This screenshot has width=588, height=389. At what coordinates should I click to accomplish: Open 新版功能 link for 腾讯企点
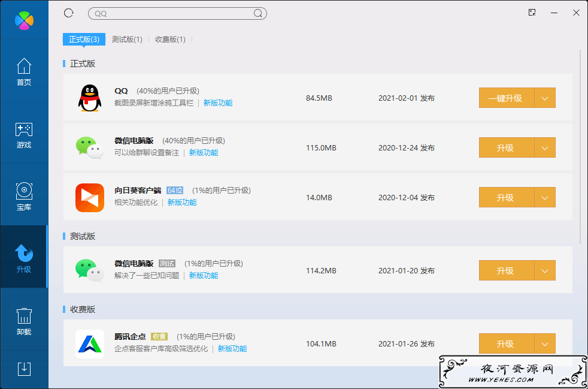232,349
